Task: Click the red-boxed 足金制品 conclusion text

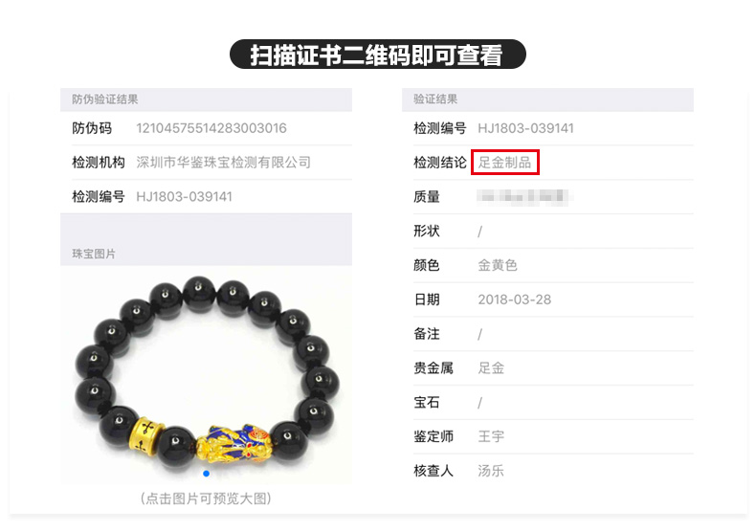Action: (x=505, y=163)
